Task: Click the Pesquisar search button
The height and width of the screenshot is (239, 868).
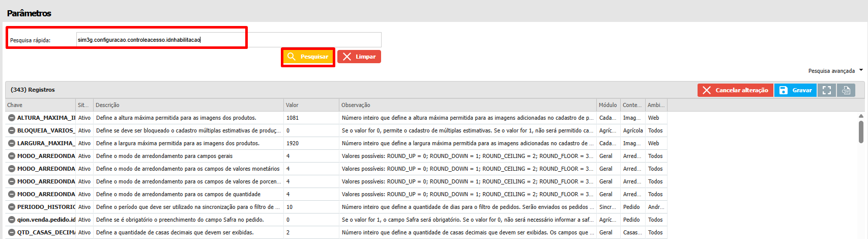Action: click(x=308, y=57)
